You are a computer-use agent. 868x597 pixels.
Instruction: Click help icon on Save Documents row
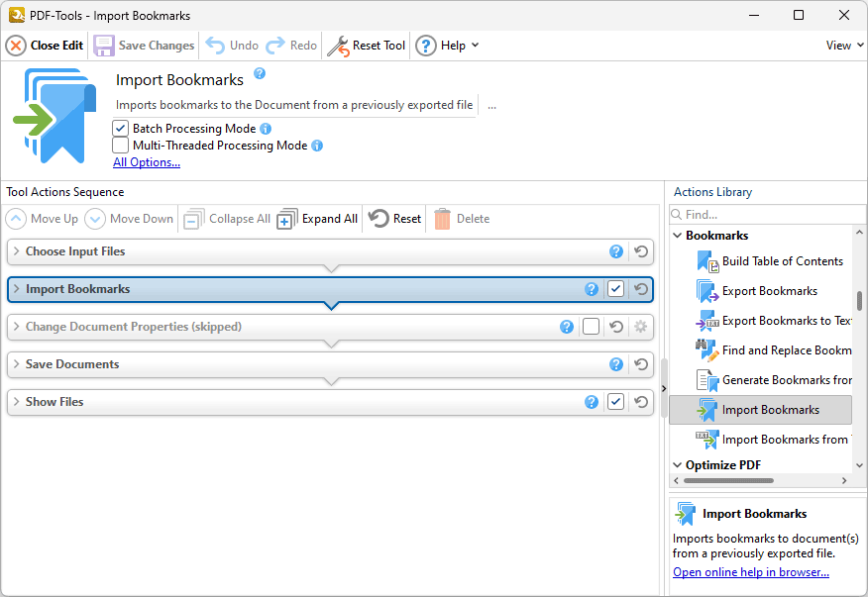[616, 364]
